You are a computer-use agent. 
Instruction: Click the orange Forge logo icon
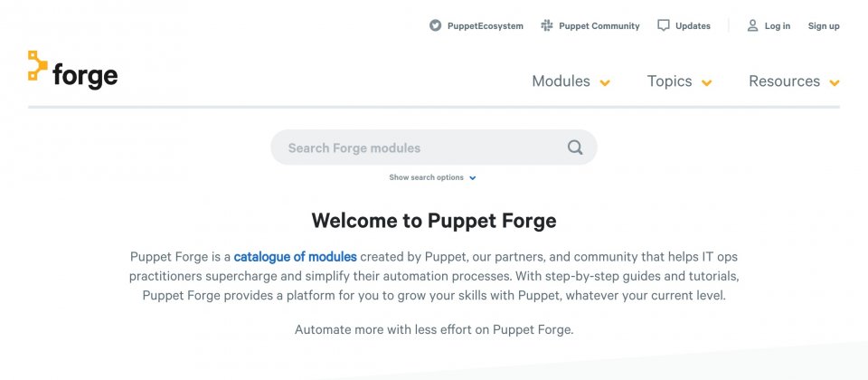pos(38,66)
